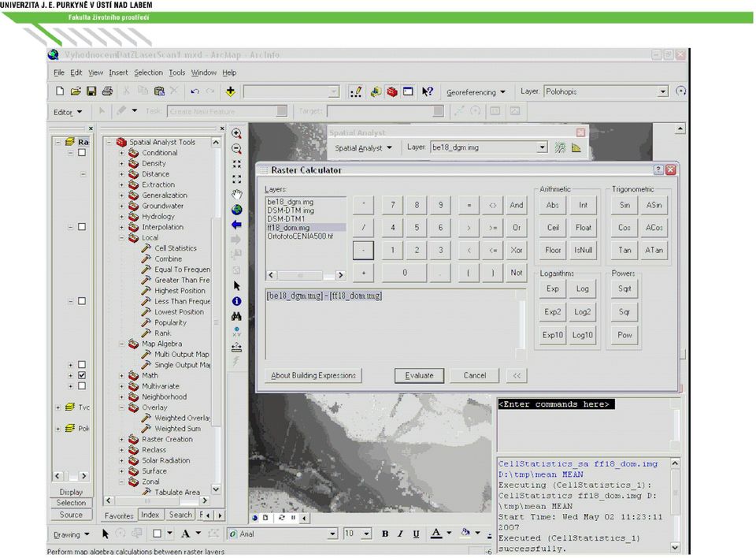The width and height of the screenshot is (756, 558).
Task: Click the Layers list horizontal scrollbar
Action: point(306,275)
